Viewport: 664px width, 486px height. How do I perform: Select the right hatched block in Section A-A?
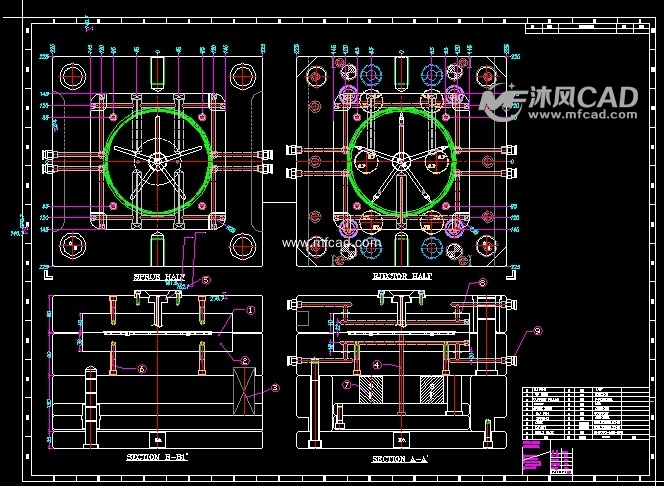click(x=432, y=389)
